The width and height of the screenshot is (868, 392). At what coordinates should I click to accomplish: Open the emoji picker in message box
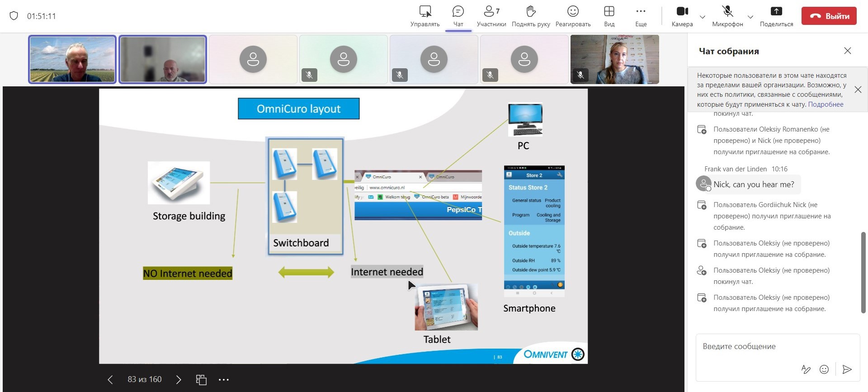[824, 369]
